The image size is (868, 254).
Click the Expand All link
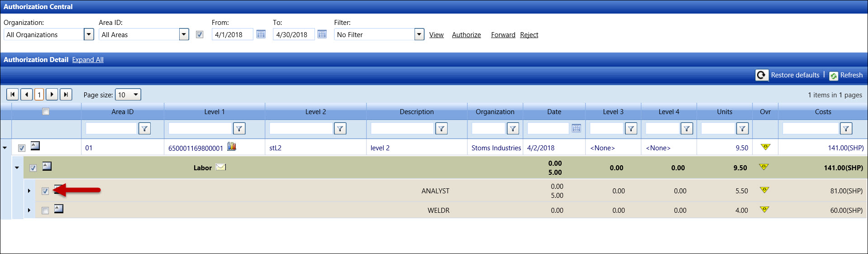88,60
